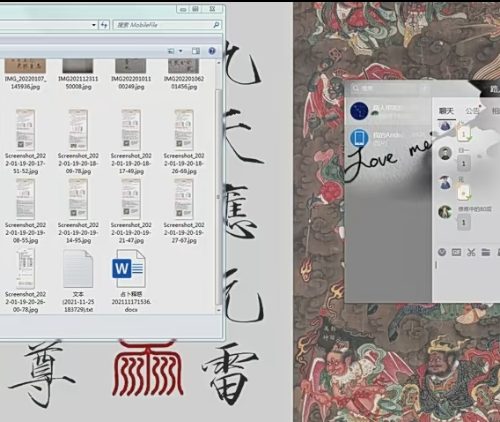Select file name ending 20-18-17-49.jpg
Viewport: 500px width, 422px height.
click(x=131, y=163)
